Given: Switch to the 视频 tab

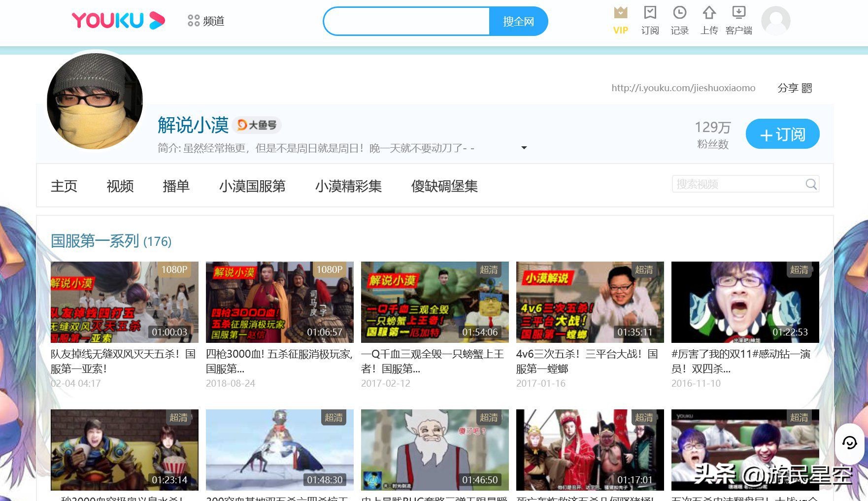Looking at the screenshot, I should [120, 186].
